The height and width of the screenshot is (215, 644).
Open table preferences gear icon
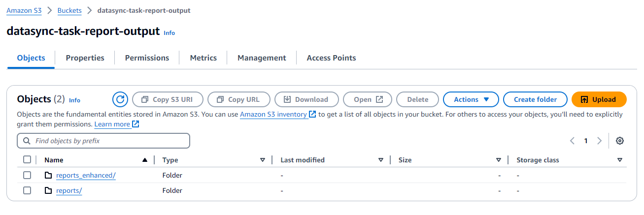[x=620, y=141]
